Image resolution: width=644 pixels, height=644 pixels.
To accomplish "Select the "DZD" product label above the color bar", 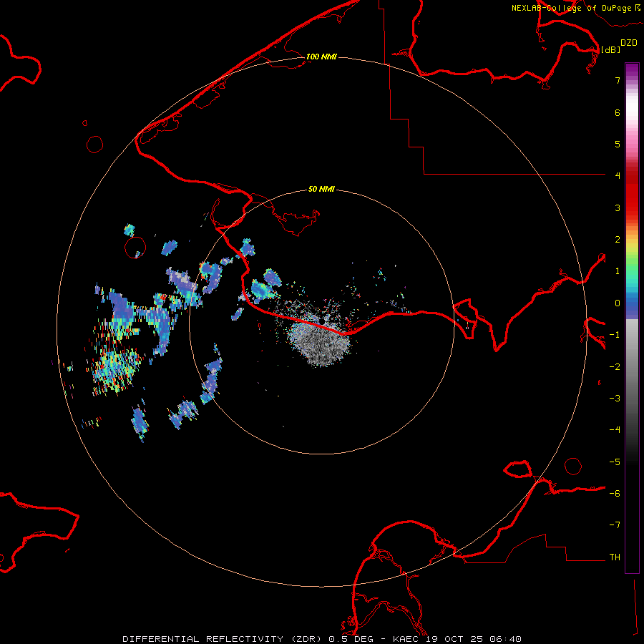I will (628, 43).
